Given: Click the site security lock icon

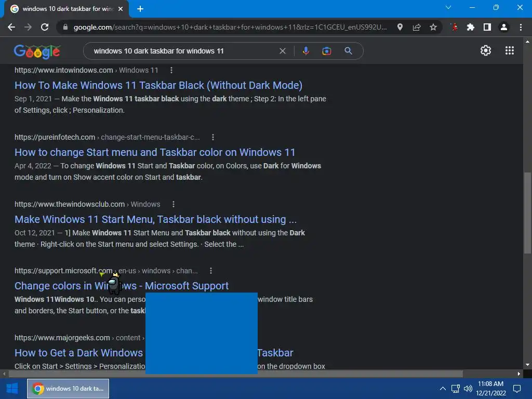Looking at the screenshot, I should [65, 27].
